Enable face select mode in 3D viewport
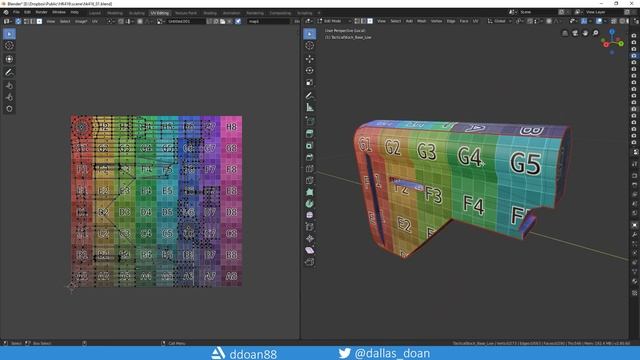The width and height of the screenshot is (640, 360). (x=370, y=21)
